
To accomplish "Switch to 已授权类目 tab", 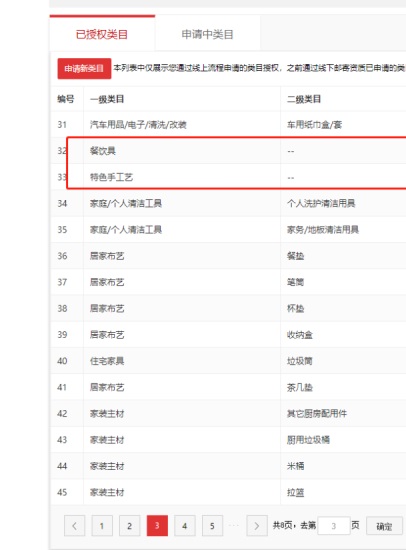I will pyautogui.click(x=102, y=34).
